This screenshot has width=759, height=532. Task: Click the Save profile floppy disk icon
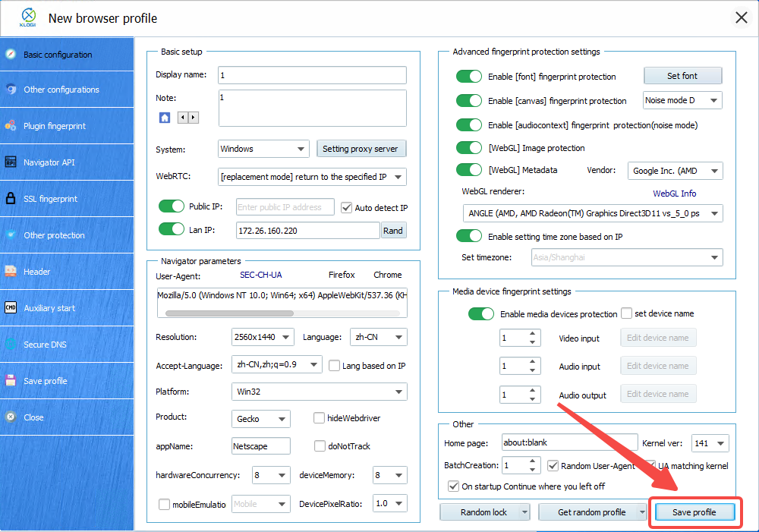[x=11, y=381]
